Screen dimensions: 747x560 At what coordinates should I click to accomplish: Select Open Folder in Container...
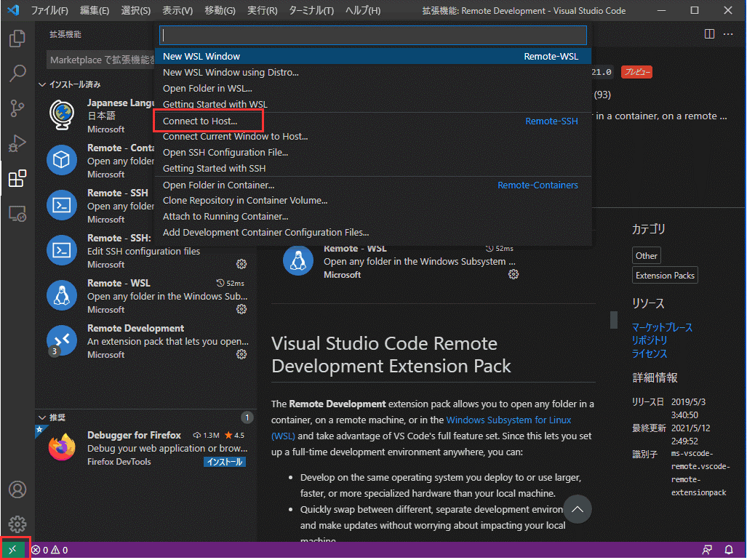(373, 185)
